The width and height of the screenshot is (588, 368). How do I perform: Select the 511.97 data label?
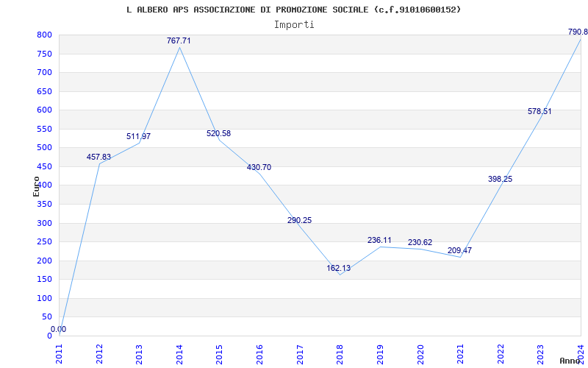pyautogui.click(x=138, y=136)
